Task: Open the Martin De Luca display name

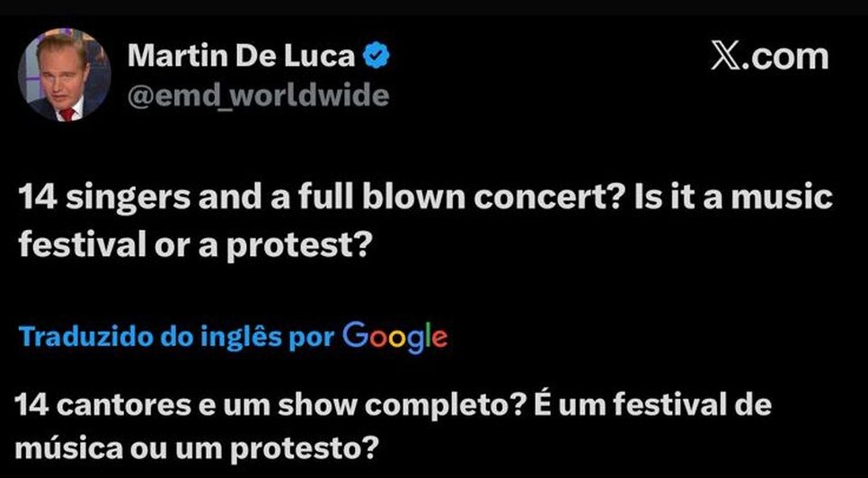Action: [243, 57]
